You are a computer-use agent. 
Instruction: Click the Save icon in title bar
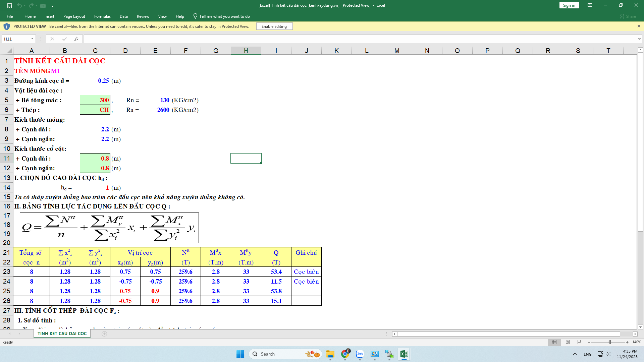(10, 5)
